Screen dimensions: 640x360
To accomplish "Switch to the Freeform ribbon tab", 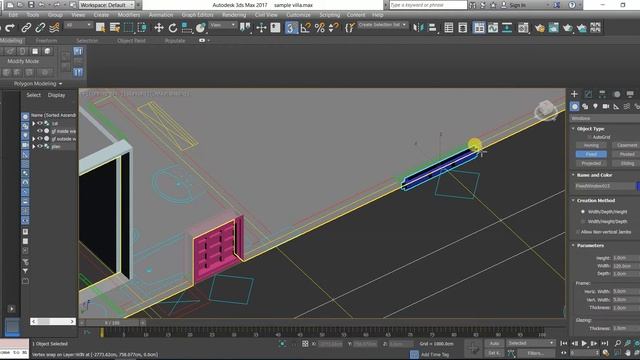I will (46, 41).
